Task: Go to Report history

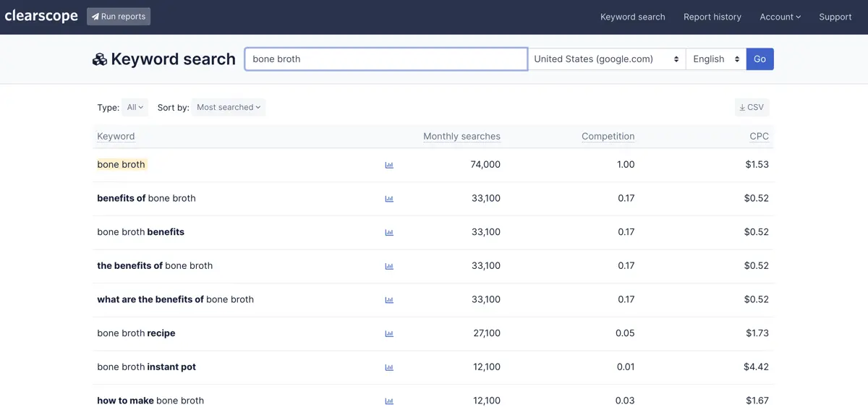Action: pyautogui.click(x=712, y=17)
